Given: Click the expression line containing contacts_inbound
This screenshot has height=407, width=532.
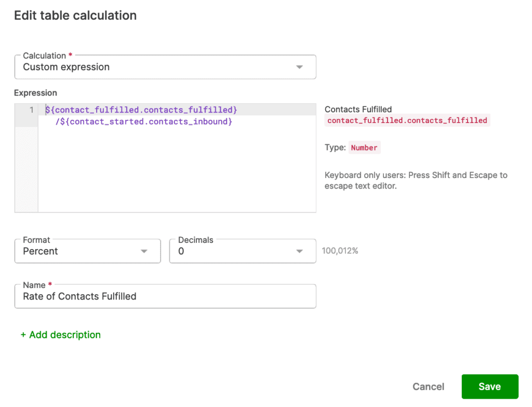Looking at the screenshot, I should 144,121.
